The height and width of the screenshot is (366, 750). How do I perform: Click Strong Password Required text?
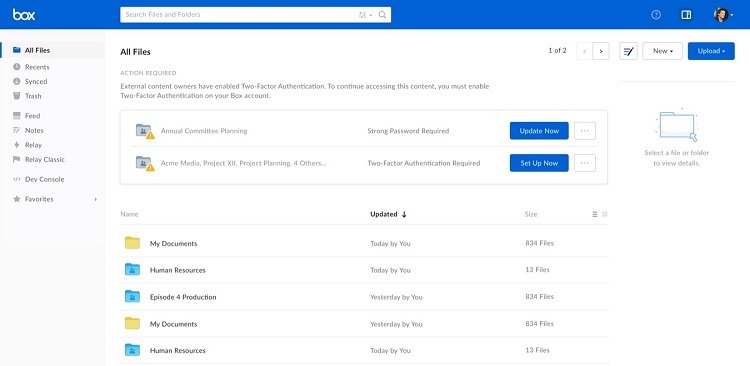[x=408, y=131]
